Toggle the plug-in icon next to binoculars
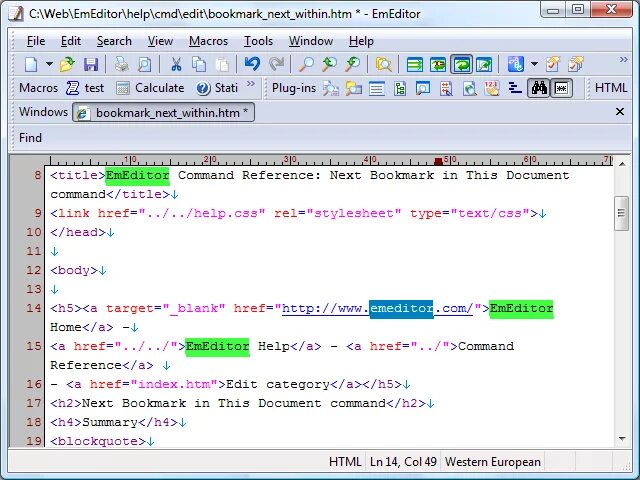Viewport: 640px width, 480px height. tap(562, 88)
